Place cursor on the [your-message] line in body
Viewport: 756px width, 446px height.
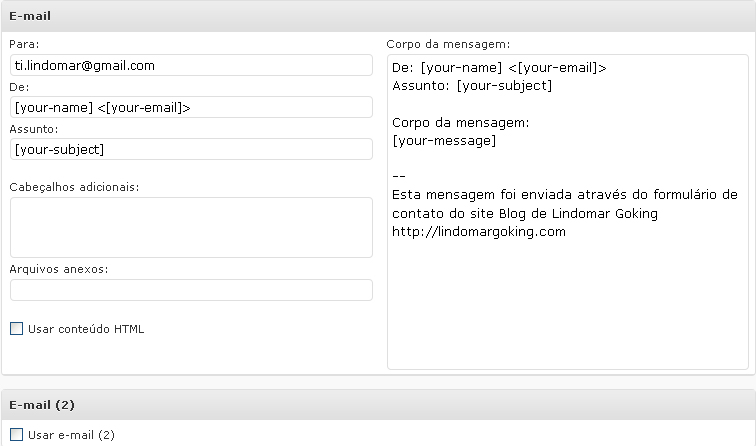[444, 141]
